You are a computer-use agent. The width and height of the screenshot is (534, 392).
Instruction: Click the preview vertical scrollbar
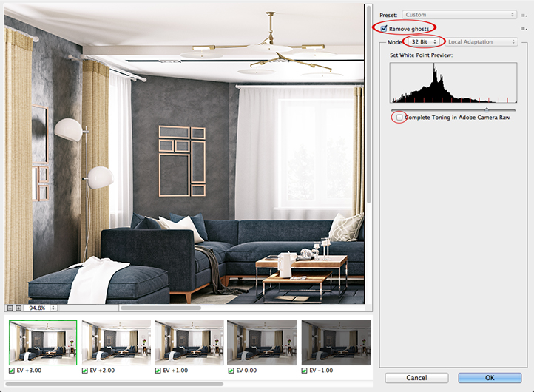[x=368, y=104]
